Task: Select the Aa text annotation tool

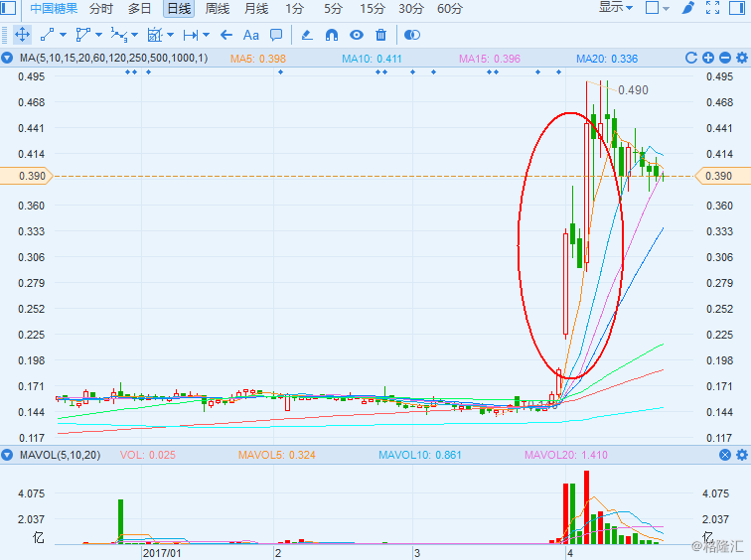Action: (251, 35)
